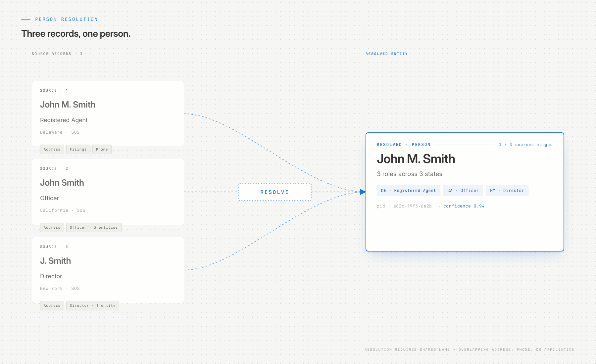Click the 'Officer · 3 entities' tag
The width and height of the screenshot is (596, 364).
[x=94, y=228]
